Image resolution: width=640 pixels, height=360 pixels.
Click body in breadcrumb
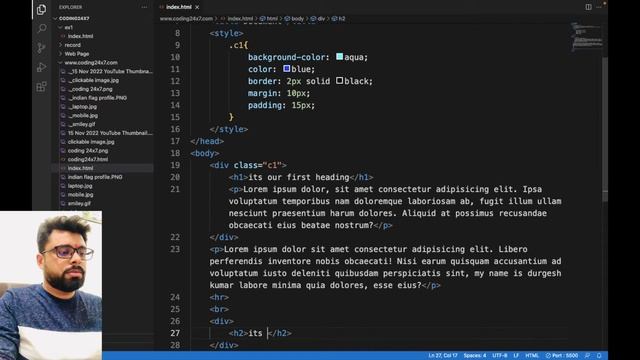297,19
